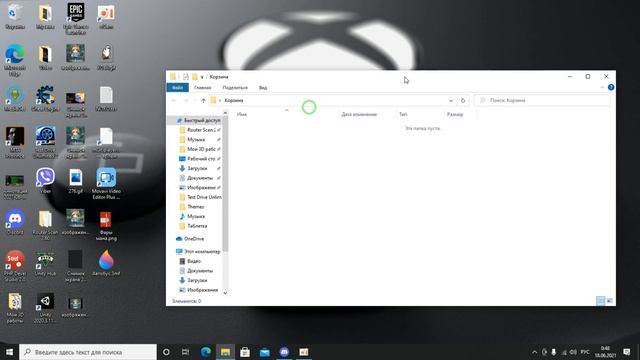Show hidden system tray icons
This screenshot has width=640, height=360.
534,352
